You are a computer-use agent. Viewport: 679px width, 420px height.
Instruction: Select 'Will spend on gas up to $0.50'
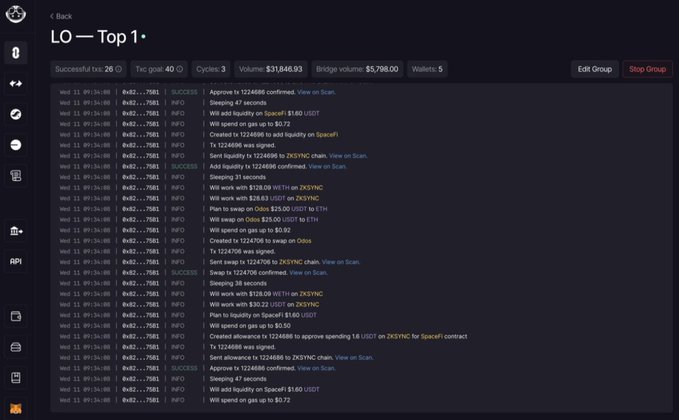click(250, 326)
